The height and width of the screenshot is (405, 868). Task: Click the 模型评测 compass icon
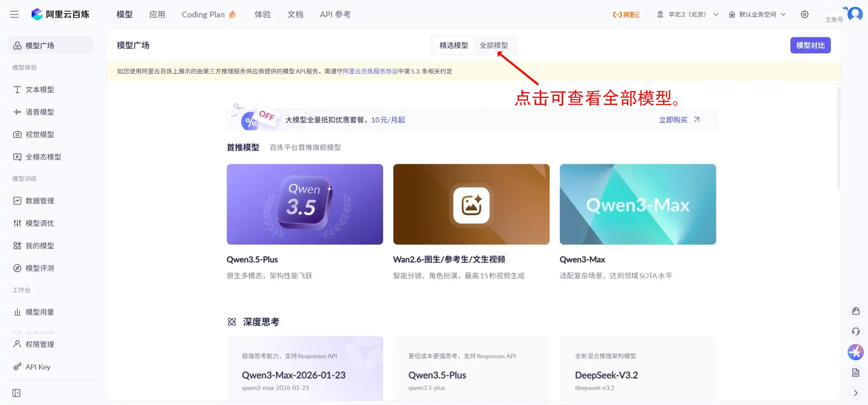(17, 268)
